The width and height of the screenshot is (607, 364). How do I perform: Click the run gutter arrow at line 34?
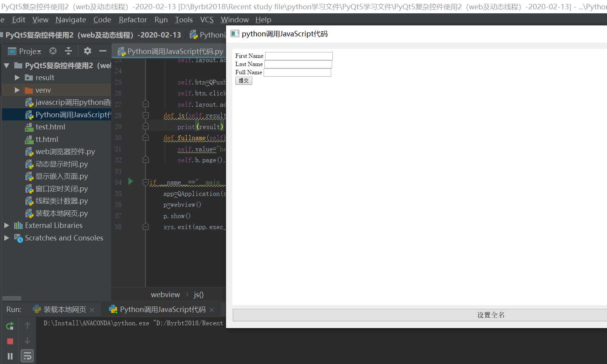pos(131,181)
